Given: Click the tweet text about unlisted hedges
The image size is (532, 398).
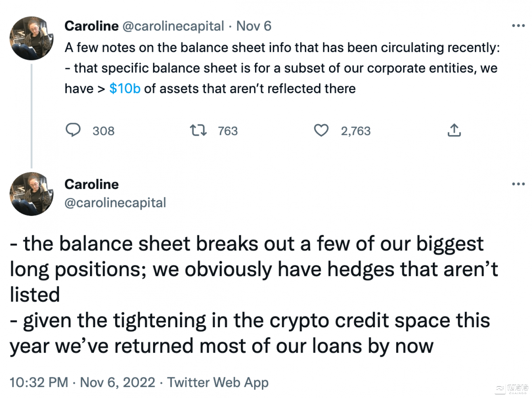Looking at the screenshot, I should [x=253, y=269].
